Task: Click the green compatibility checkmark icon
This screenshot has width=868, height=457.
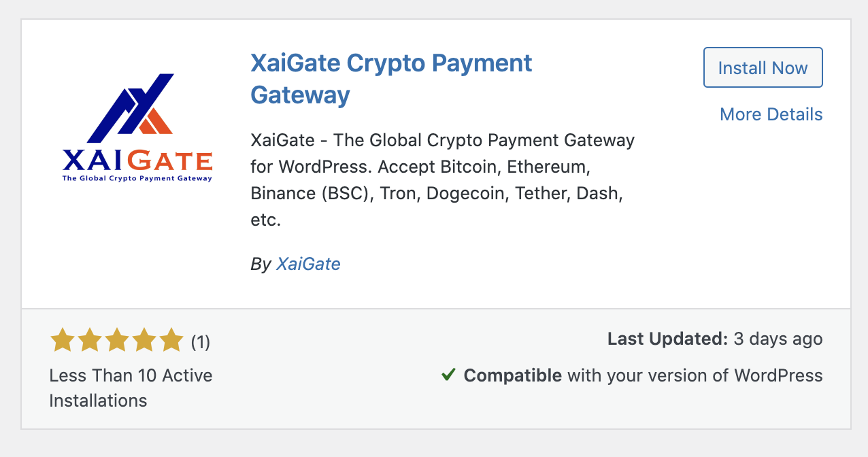Action: pyautogui.click(x=448, y=375)
